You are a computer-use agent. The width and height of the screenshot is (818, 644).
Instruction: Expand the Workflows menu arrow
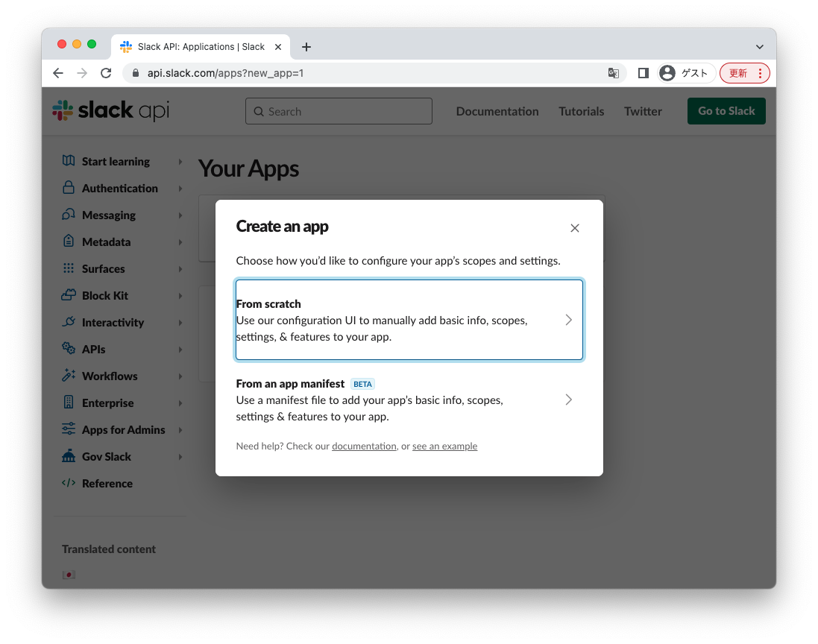pos(180,376)
